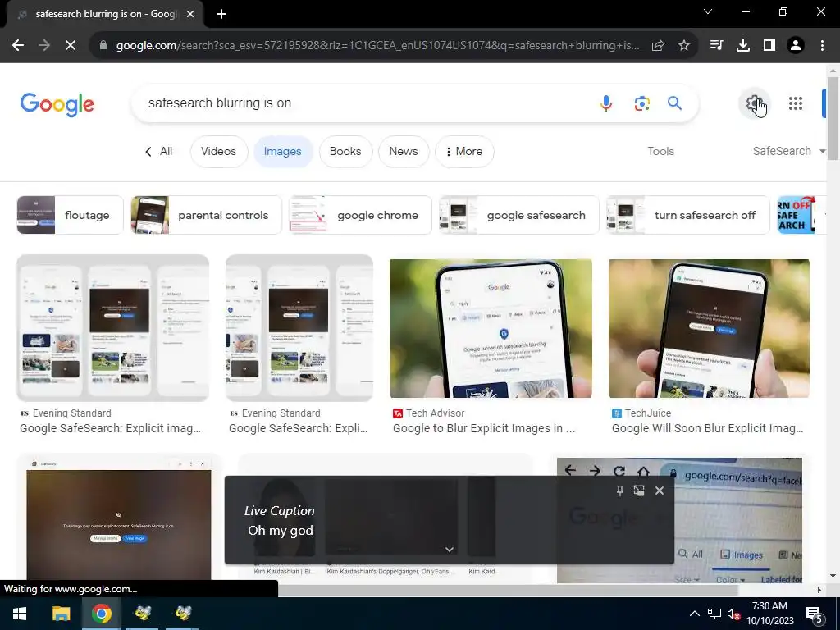
Task: Open the TechJuice phone image
Action: tap(709, 328)
